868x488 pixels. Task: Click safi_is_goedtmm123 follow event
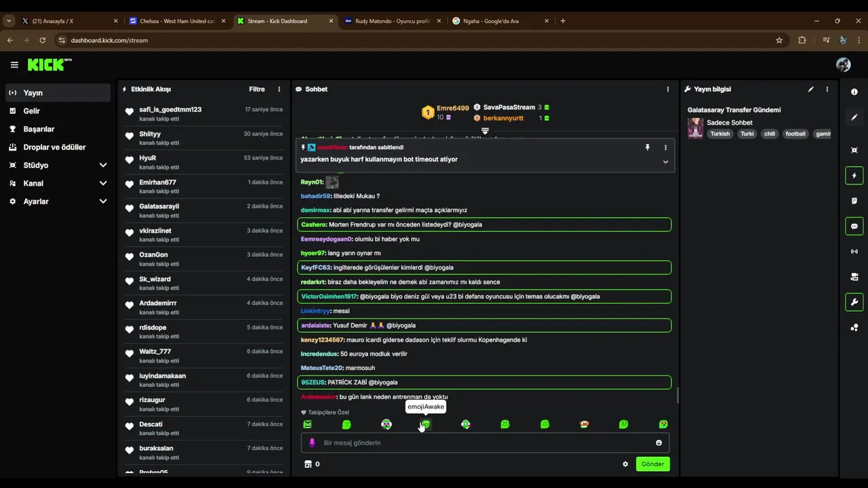(x=204, y=114)
